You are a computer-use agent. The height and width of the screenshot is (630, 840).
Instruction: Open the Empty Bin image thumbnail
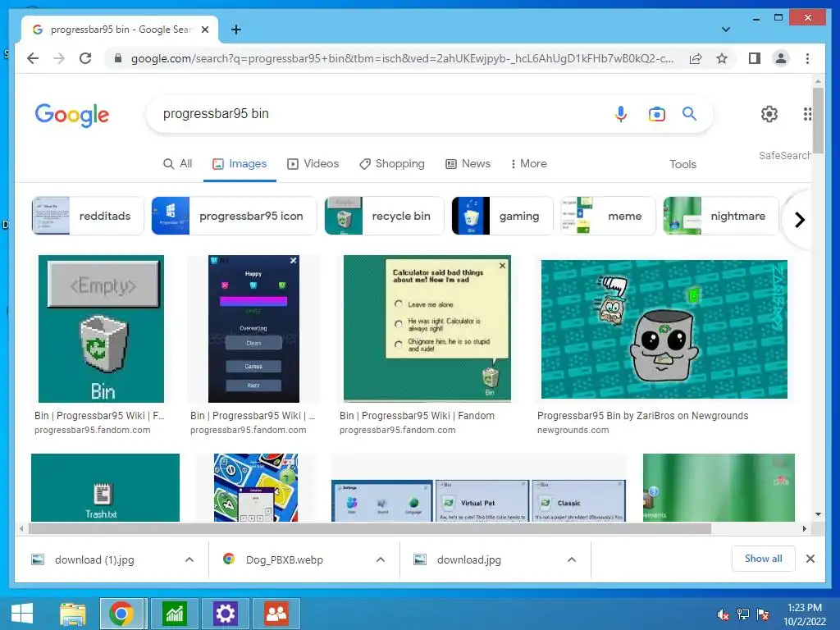pos(101,329)
